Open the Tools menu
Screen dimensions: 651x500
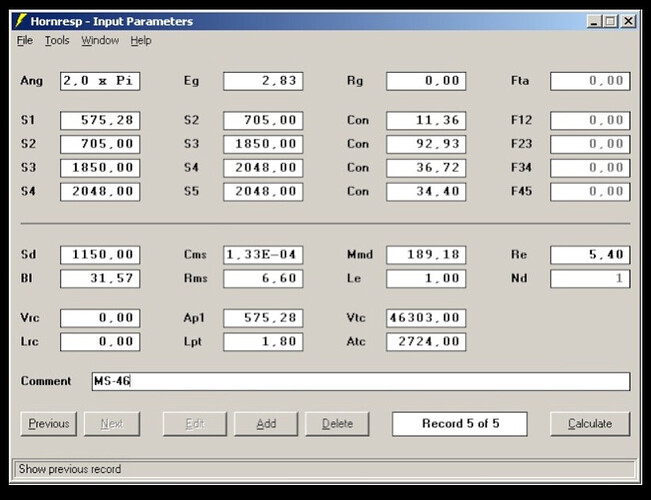(57, 41)
